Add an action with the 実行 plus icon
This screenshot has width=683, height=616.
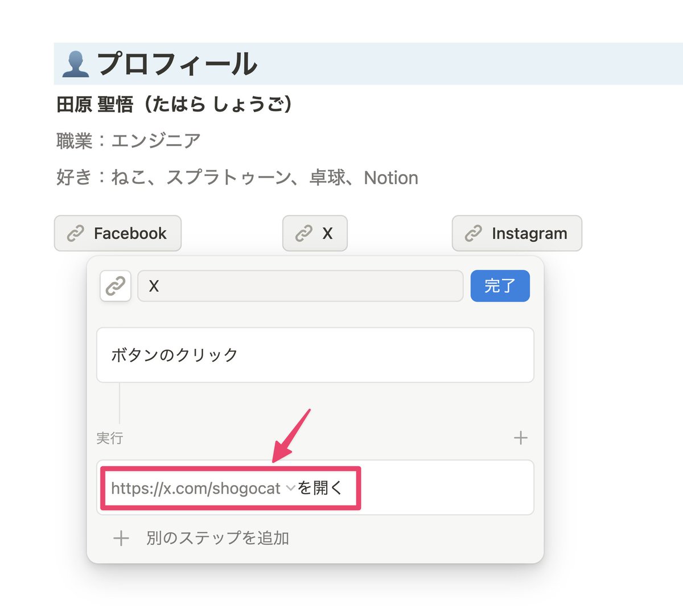pyautogui.click(x=521, y=438)
